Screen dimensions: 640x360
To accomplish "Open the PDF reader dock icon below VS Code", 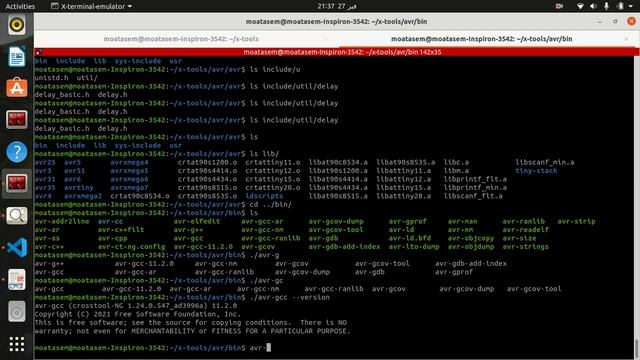I will pyautogui.click(x=16, y=280).
